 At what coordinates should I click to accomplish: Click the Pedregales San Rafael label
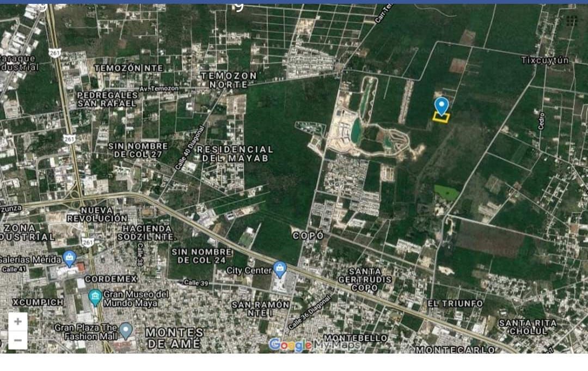107,99
